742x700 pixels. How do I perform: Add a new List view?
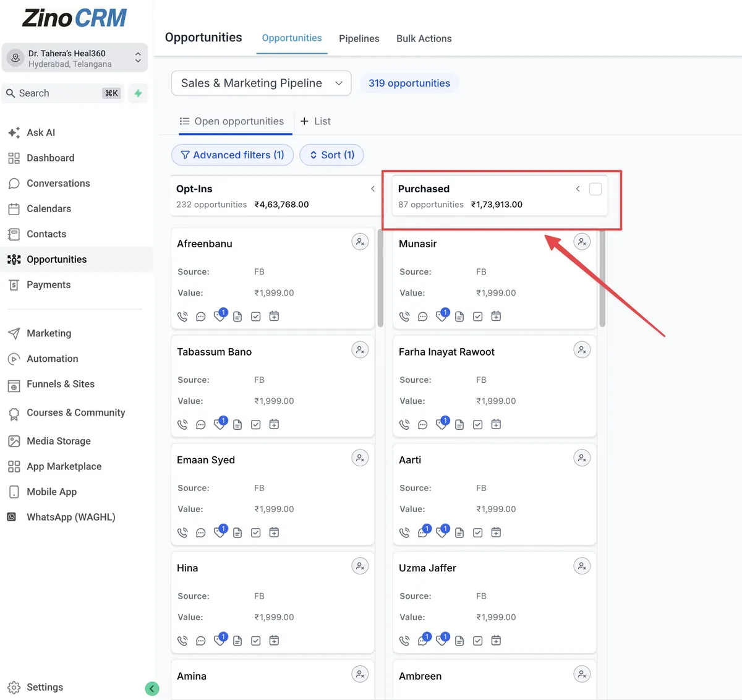click(315, 121)
